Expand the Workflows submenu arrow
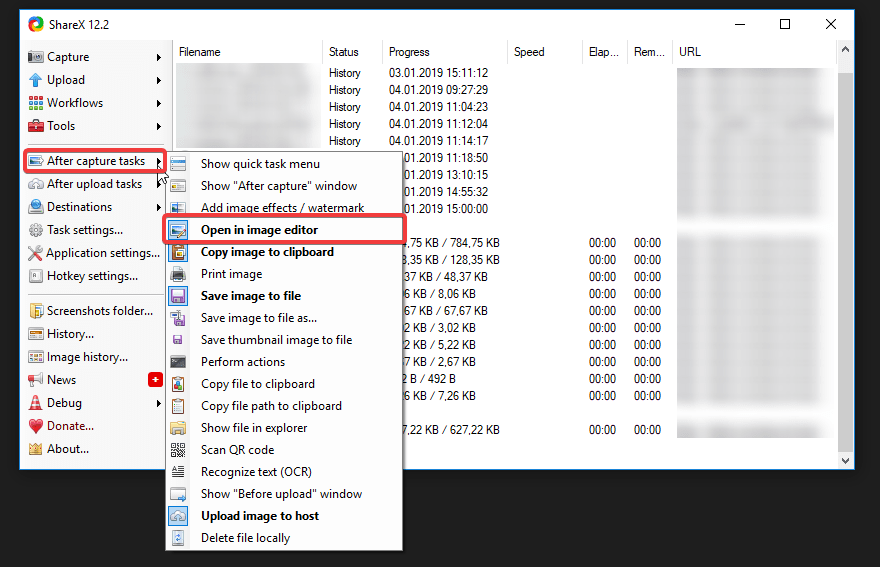880x567 pixels. point(159,103)
